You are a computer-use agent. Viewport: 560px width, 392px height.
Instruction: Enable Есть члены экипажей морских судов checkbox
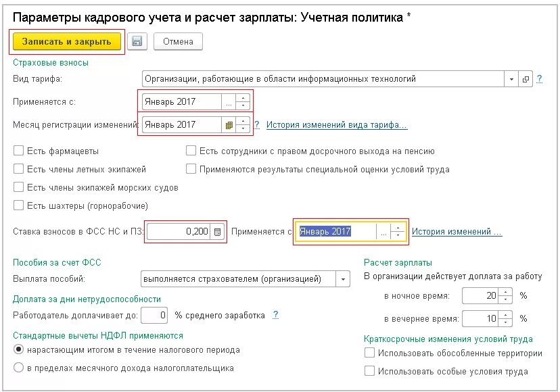[18, 187]
